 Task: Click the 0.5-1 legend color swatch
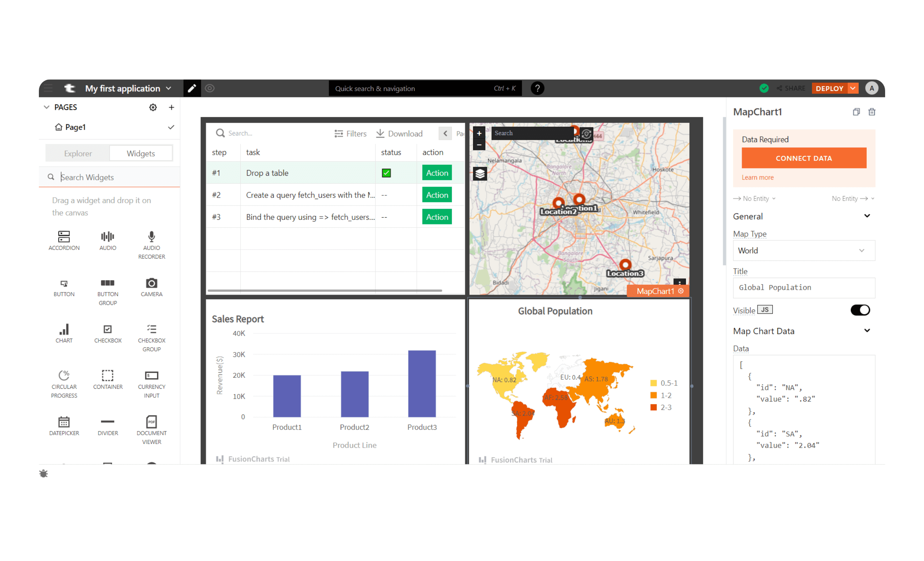point(654,383)
